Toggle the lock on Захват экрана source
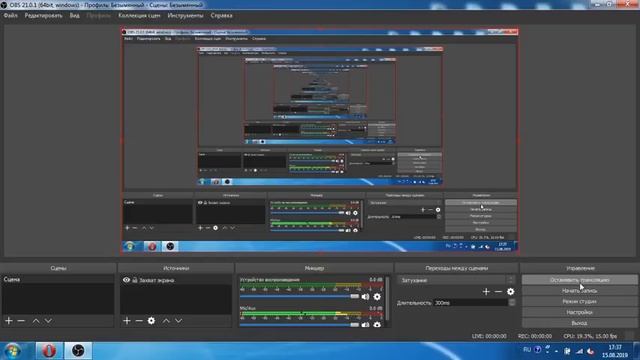 (135, 280)
